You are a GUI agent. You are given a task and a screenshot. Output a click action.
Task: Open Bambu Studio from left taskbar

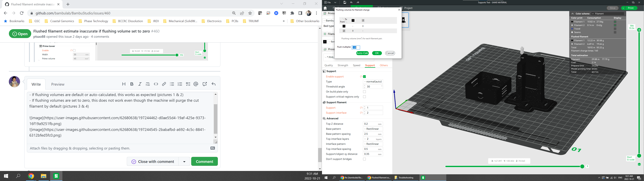[56, 176]
